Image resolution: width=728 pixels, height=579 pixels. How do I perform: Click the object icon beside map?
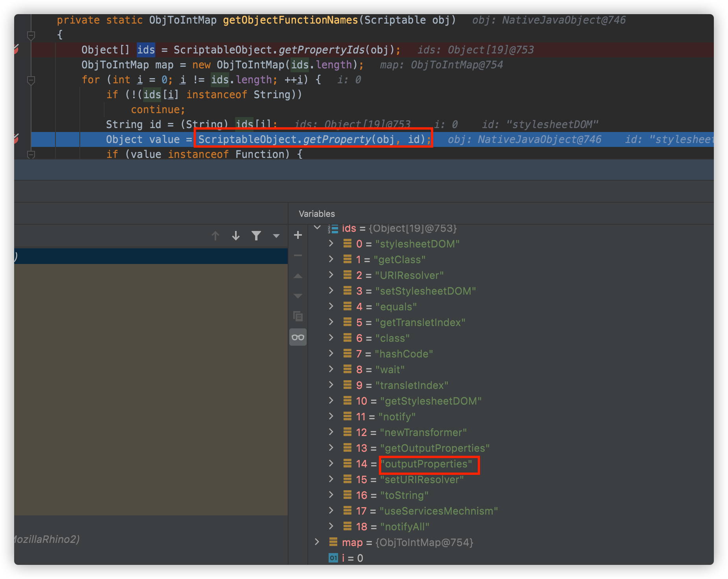333,542
